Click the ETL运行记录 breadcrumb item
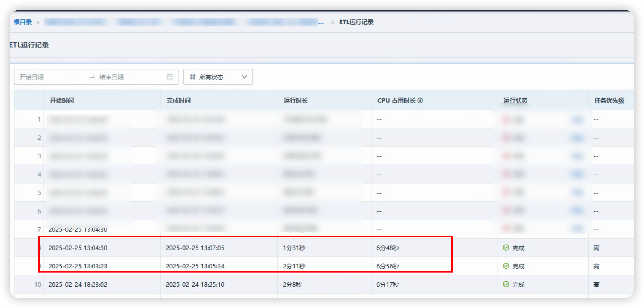The image size is (644, 308). 356,22
